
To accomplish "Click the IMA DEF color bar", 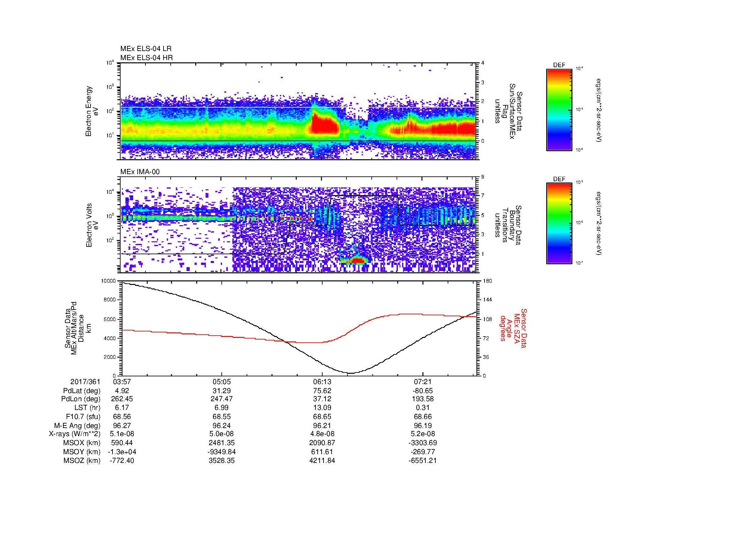I will click(559, 224).
